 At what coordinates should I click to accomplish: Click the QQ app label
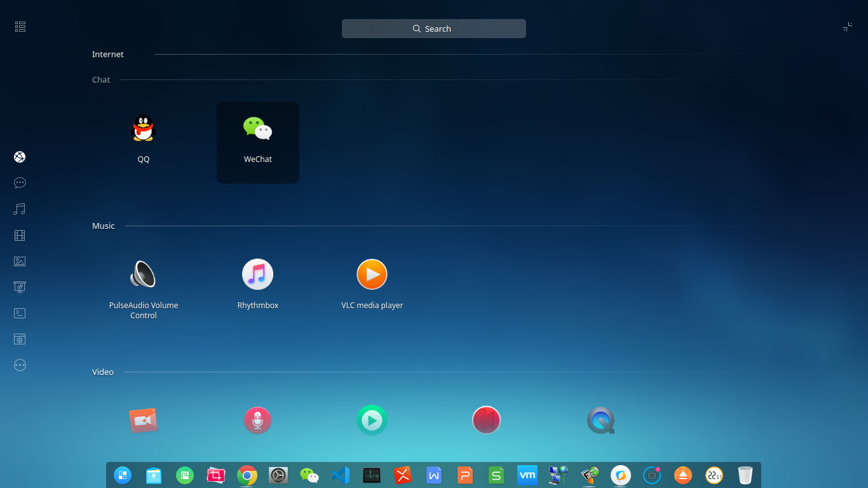144,159
